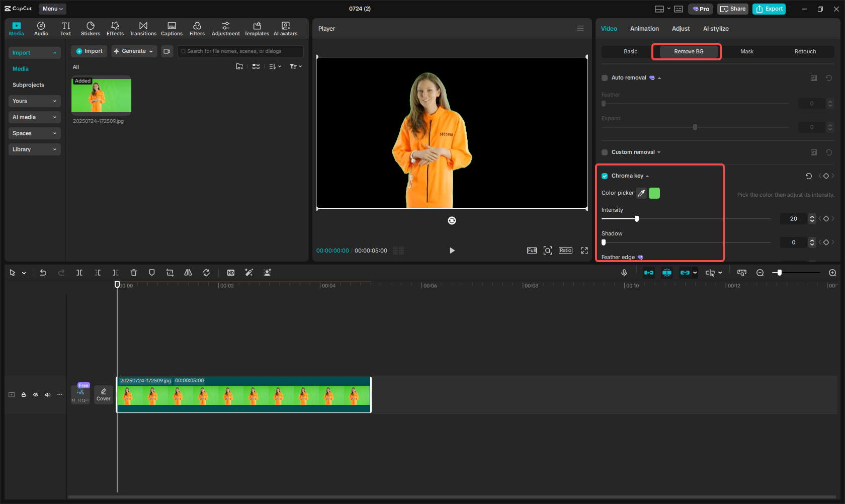Click the Export button
Screen dimensions: 845x504
tap(769, 9)
